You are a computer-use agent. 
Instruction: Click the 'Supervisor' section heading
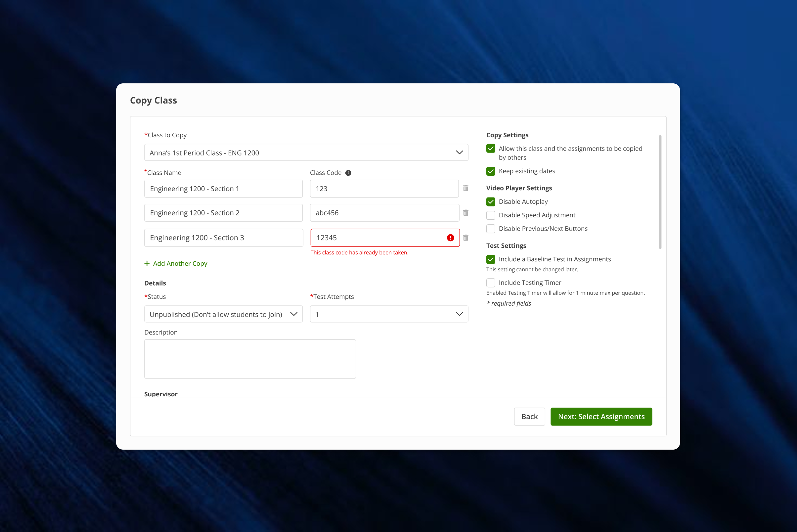[161, 394]
